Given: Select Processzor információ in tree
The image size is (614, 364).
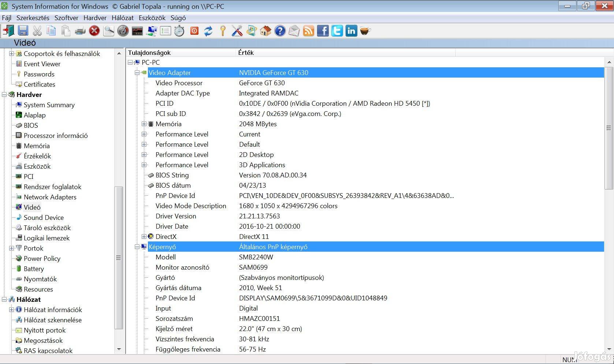Looking at the screenshot, I should coord(56,135).
